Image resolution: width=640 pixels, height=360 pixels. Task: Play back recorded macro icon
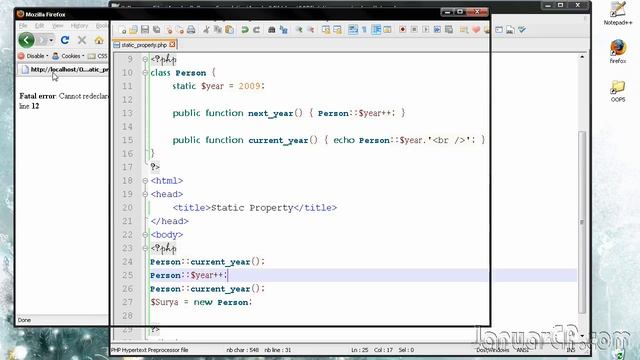425,30
